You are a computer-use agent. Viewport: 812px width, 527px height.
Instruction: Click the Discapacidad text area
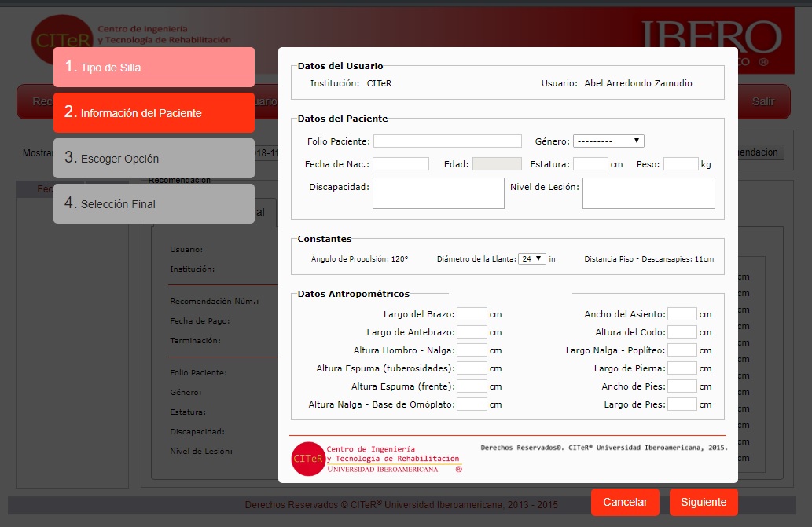(438, 193)
